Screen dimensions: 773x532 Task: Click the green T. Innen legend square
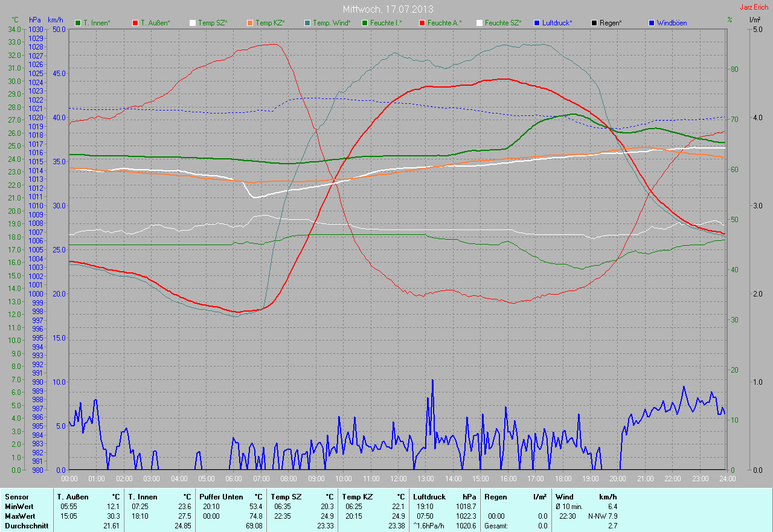78,23
